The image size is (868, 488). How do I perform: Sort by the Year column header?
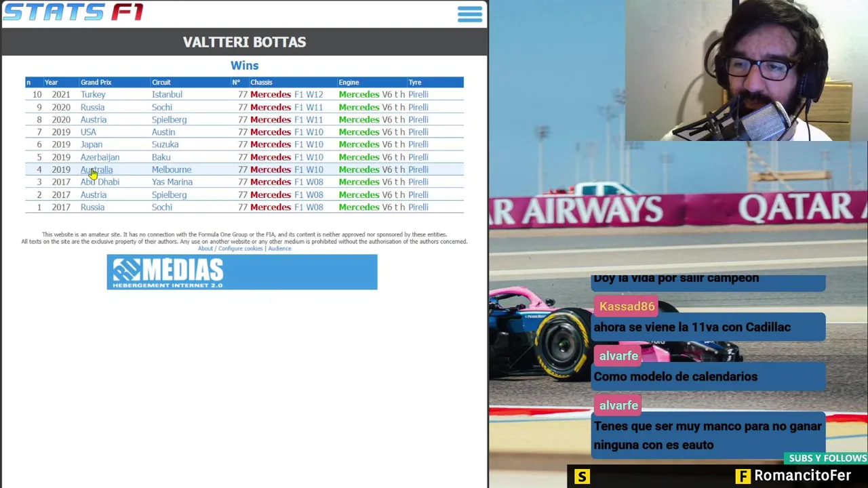[x=51, y=82]
